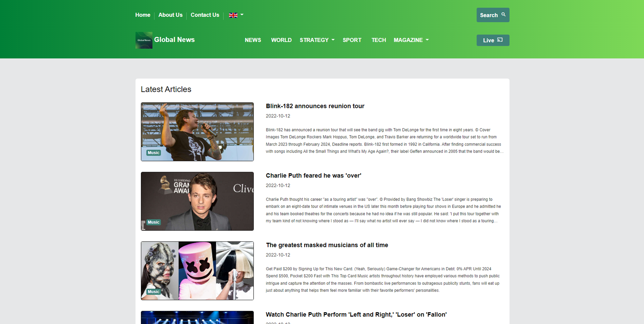The image size is (644, 324).
Task: Open the WORLD section
Action: point(281,40)
